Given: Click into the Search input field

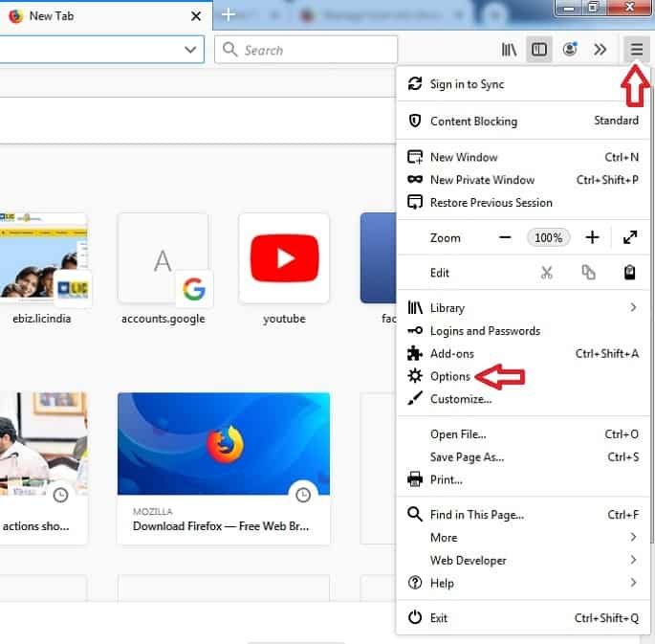Looking at the screenshot, I should click(x=306, y=50).
